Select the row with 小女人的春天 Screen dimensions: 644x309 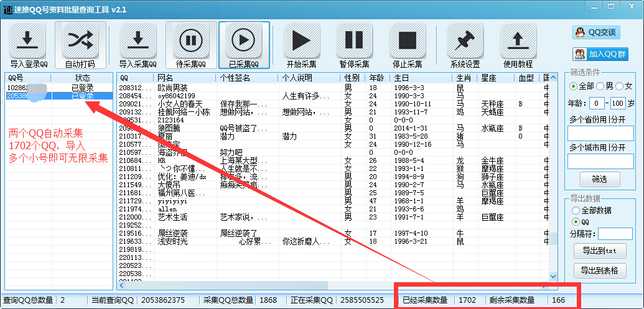333,104
